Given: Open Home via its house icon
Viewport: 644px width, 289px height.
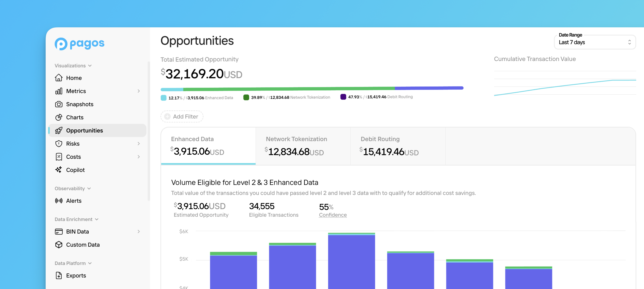Looking at the screenshot, I should point(59,78).
